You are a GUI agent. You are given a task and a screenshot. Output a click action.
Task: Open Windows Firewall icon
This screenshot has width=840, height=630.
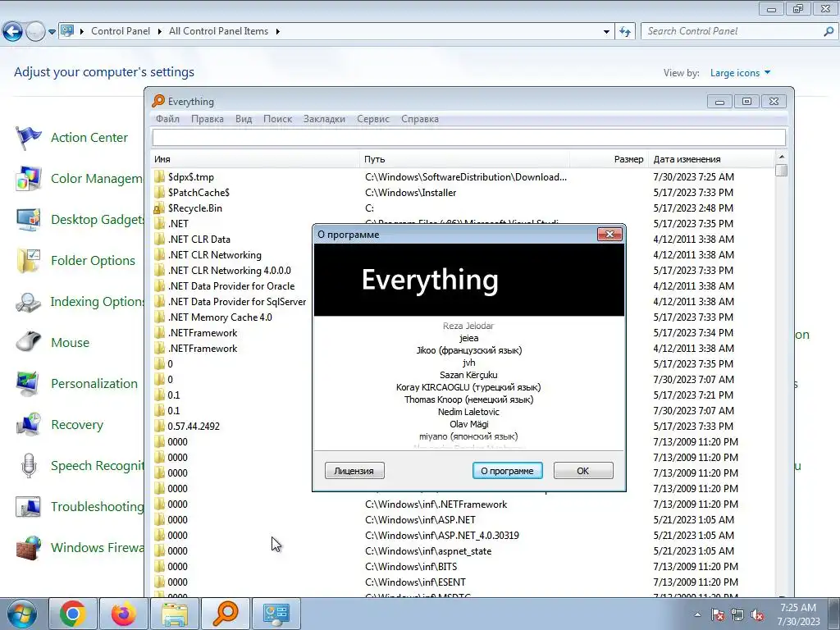click(x=29, y=547)
